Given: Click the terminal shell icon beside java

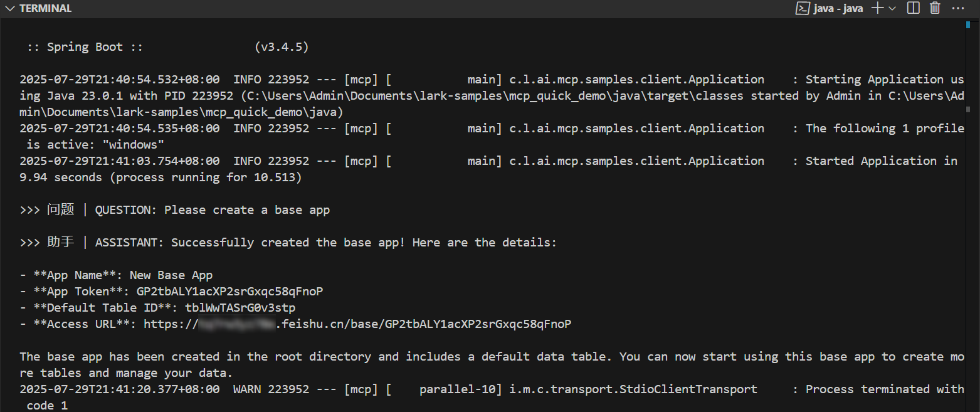Looking at the screenshot, I should pyautogui.click(x=801, y=8).
